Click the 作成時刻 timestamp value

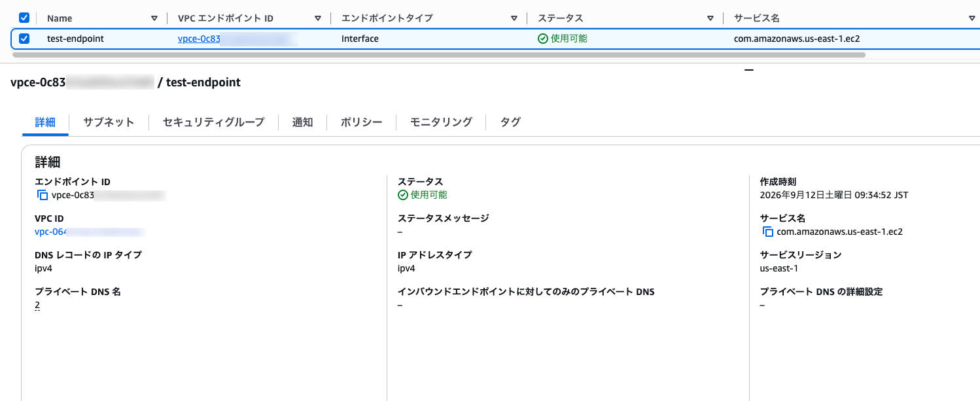coord(834,195)
